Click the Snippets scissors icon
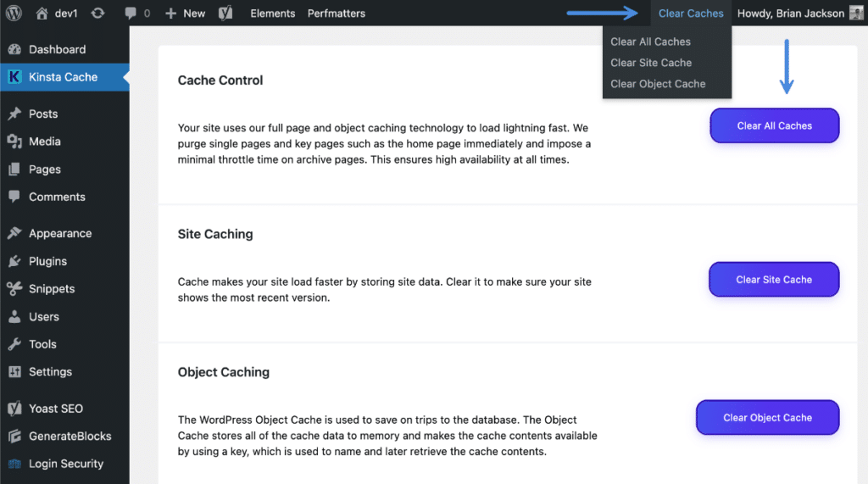Screen dimensions: 868x484 (x=14, y=288)
